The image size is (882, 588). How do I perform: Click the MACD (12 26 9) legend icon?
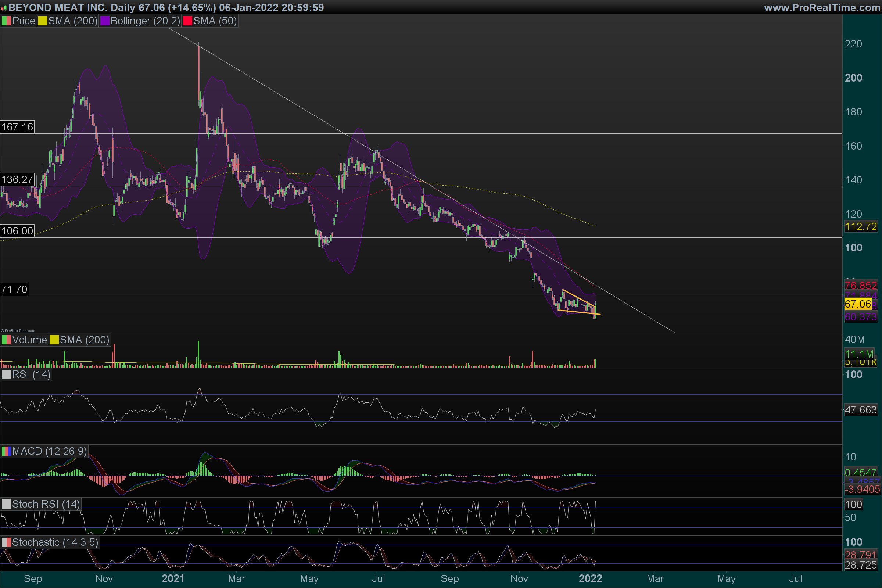coord(6,451)
